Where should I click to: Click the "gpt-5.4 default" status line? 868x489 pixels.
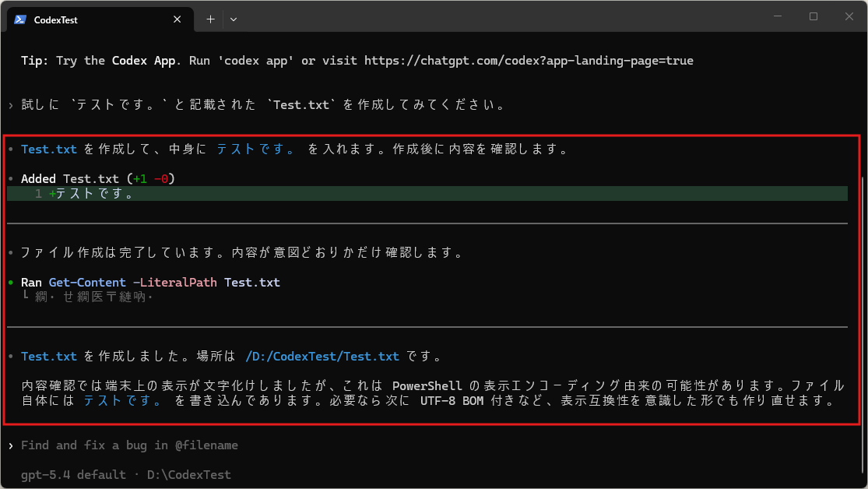coord(74,474)
